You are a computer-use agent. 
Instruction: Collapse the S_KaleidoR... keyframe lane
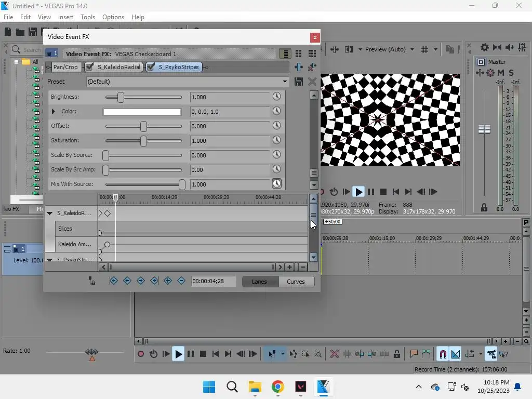pyautogui.click(x=50, y=213)
